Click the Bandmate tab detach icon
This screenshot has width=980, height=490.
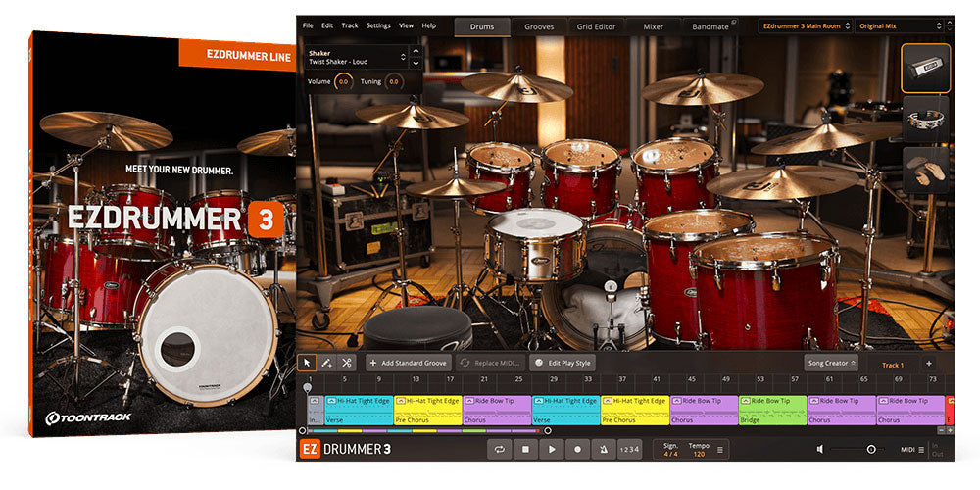(x=734, y=23)
